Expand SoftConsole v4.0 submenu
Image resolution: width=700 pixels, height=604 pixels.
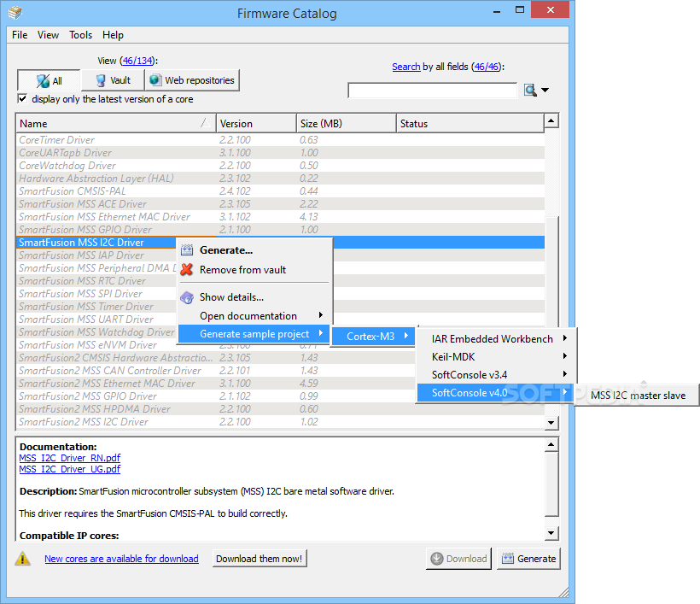495,393
